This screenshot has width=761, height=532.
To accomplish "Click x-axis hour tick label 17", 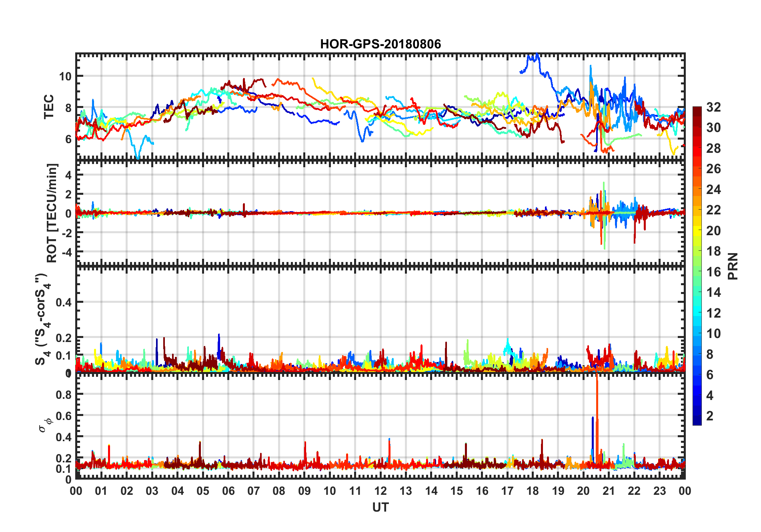I will click(x=507, y=491).
